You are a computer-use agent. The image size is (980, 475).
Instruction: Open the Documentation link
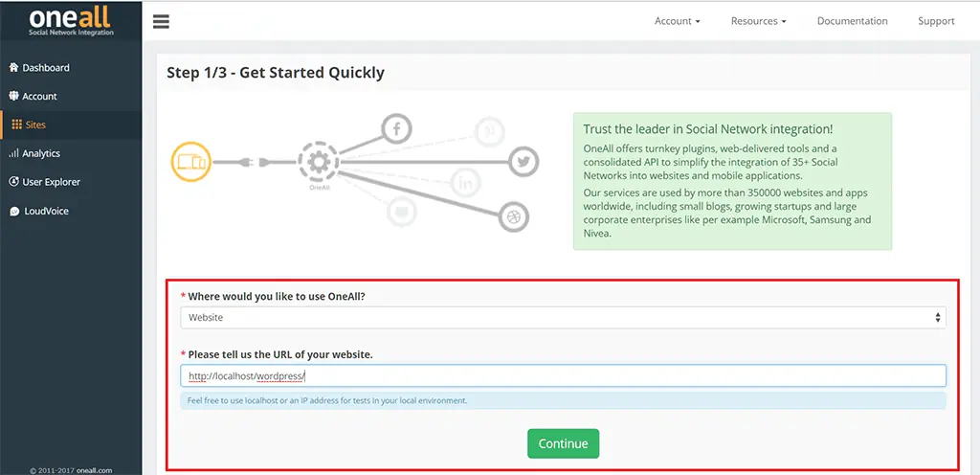[x=852, y=21]
